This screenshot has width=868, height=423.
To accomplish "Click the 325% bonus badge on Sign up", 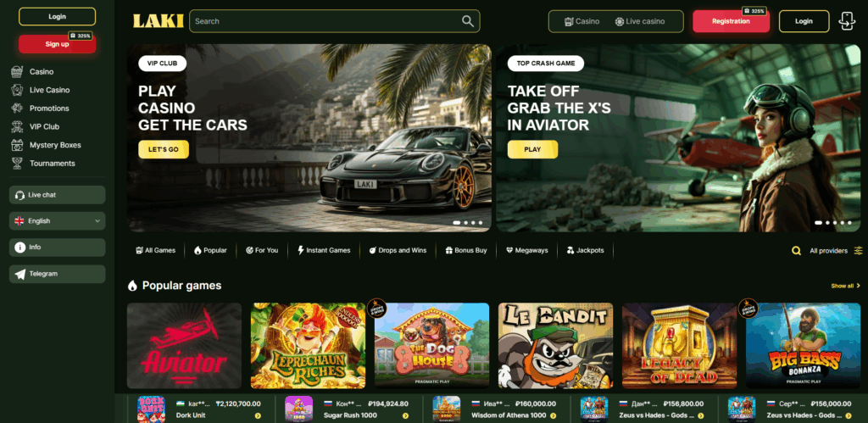I will click(81, 36).
